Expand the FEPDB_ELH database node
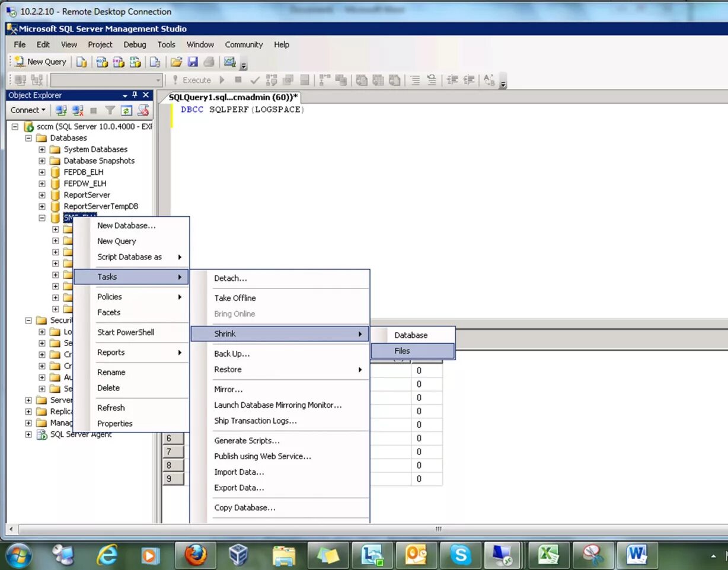 [x=42, y=172]
